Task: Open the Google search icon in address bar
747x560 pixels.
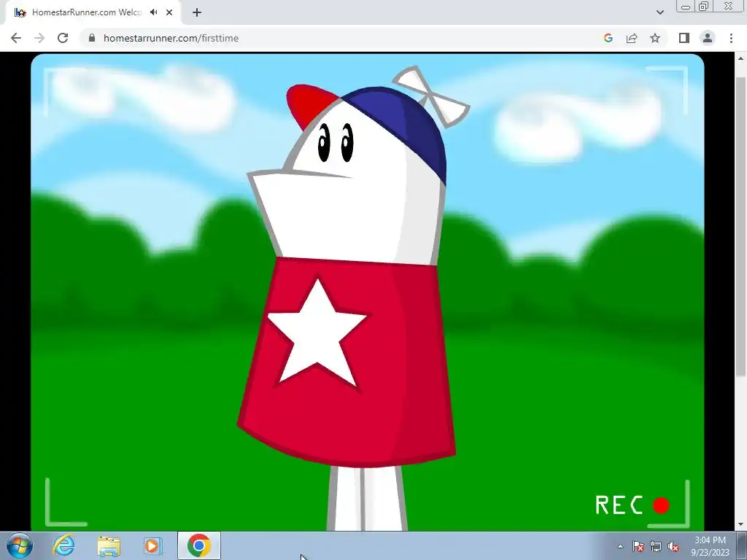Action: click(608, 38)
